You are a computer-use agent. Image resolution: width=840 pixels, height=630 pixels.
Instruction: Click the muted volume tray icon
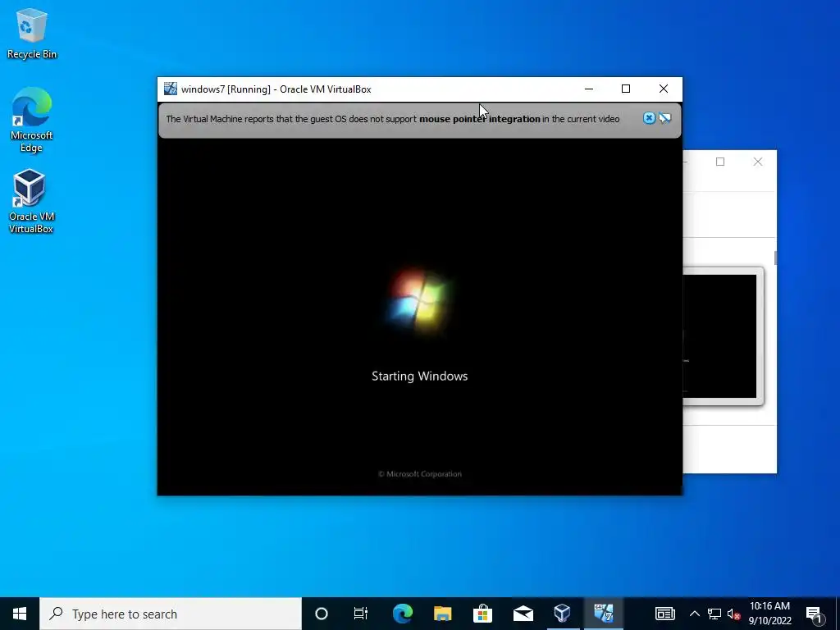(734, 614)
